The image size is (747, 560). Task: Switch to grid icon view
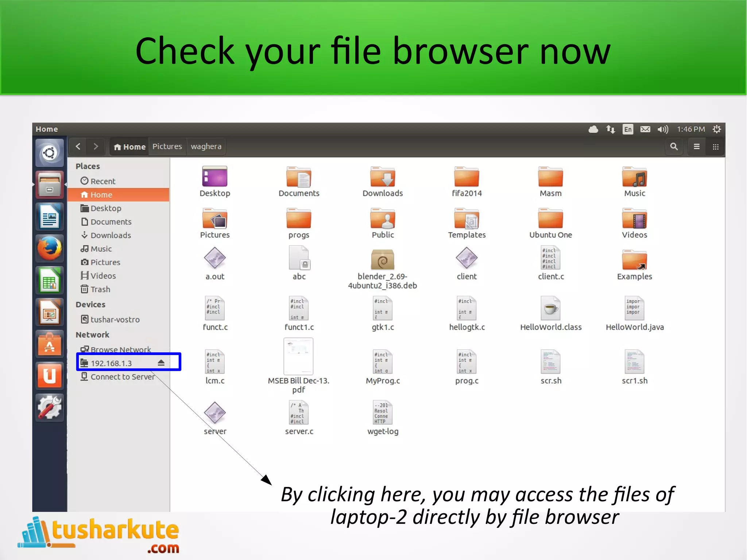coord(716,147)
